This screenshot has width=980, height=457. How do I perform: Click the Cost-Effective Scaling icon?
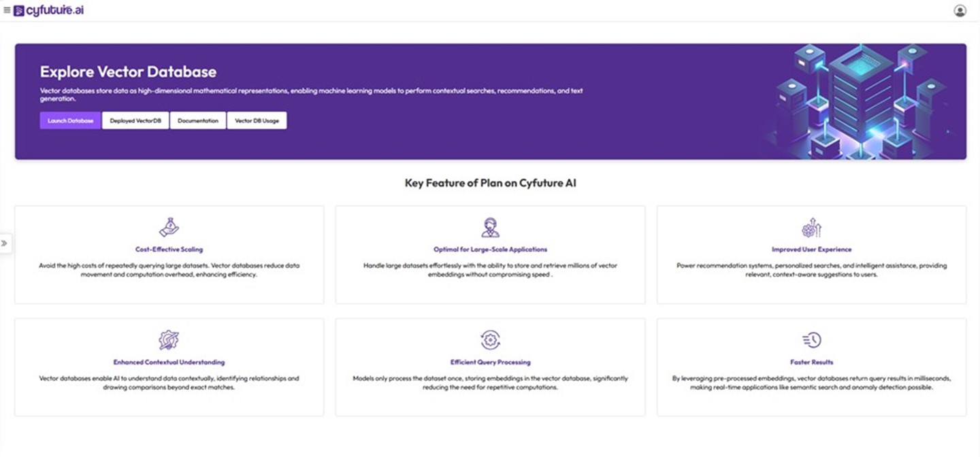point(169,227)
